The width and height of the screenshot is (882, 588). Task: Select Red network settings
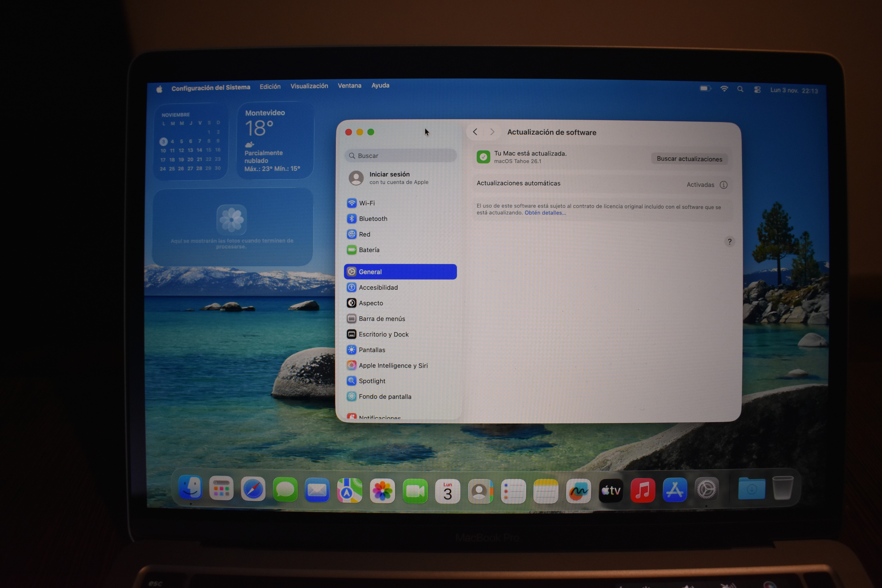click(x=400, y=234)
